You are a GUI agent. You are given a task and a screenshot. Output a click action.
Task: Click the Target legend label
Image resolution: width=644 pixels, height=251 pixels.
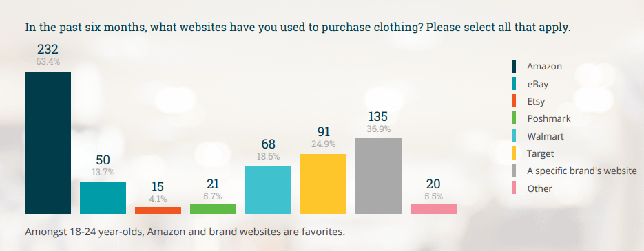(541, 154)
